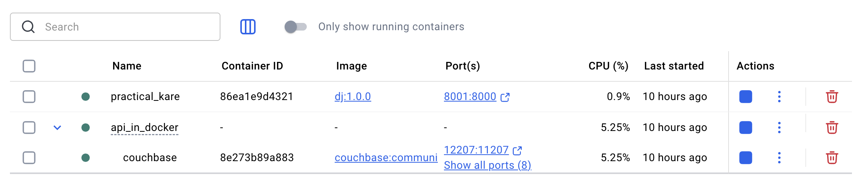868x181 pixels.
Task: Open more actions for couchbase
Action: 779,158
